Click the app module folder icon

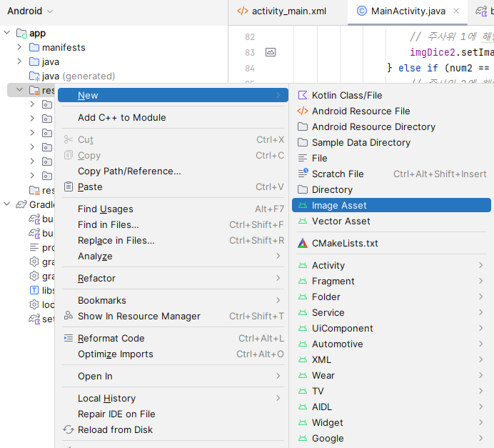(21, 33)
